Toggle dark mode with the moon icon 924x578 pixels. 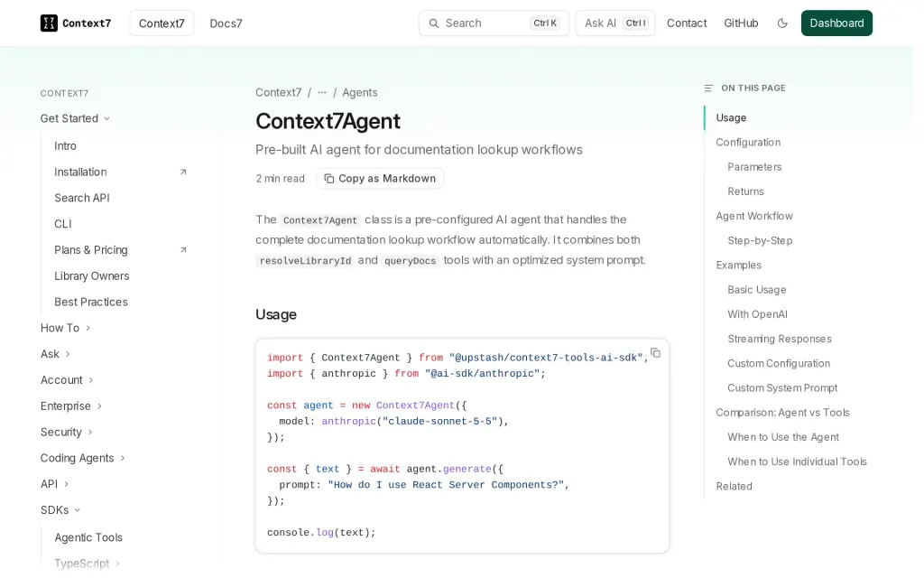tap(782, 23)
